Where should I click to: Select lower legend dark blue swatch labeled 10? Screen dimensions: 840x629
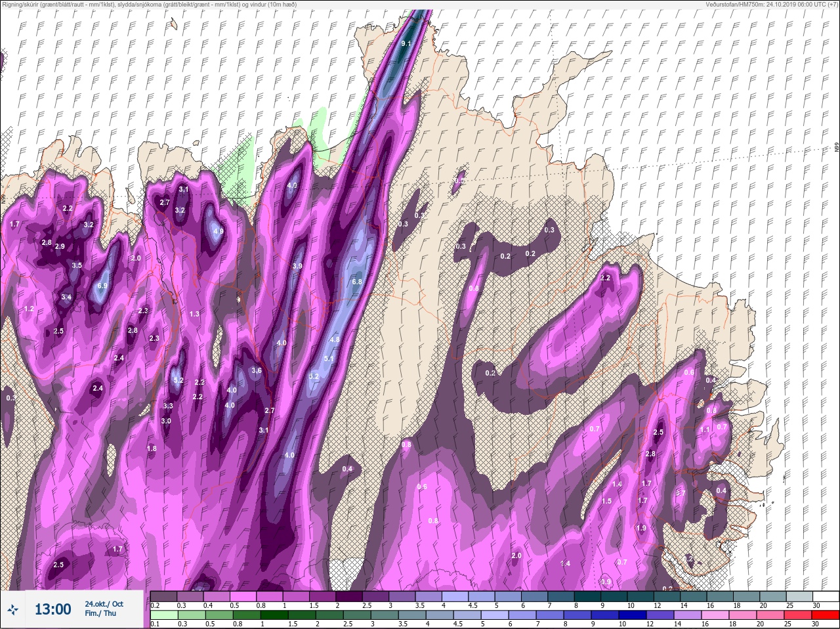pyautogui.click(x=633, y=615)
